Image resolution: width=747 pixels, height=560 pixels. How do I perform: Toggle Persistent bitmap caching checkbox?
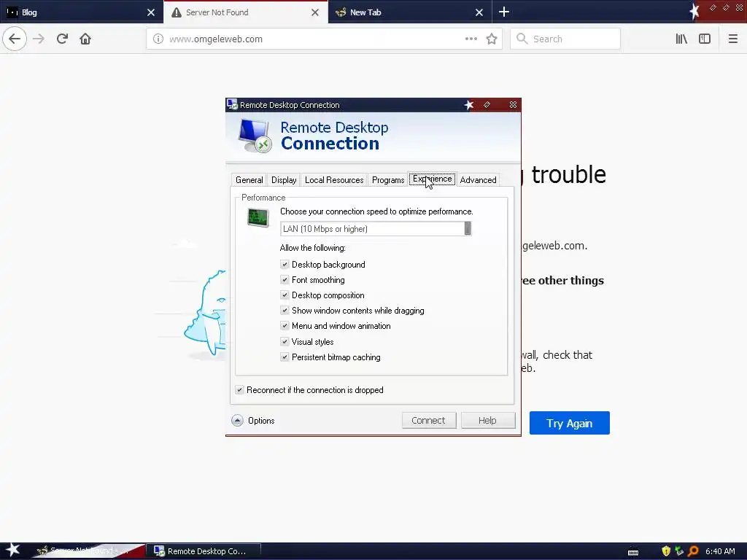[285, 357]
